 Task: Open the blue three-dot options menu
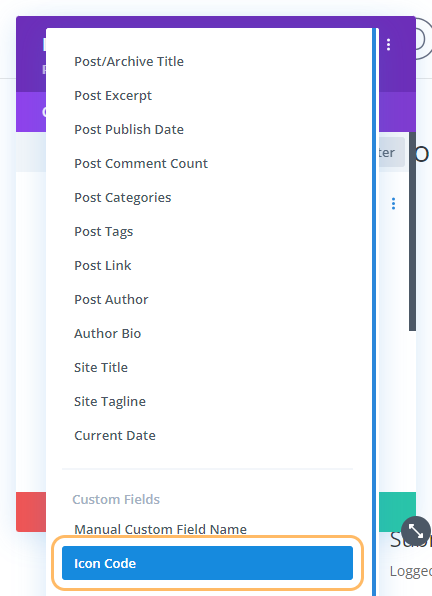coord(393,203)
